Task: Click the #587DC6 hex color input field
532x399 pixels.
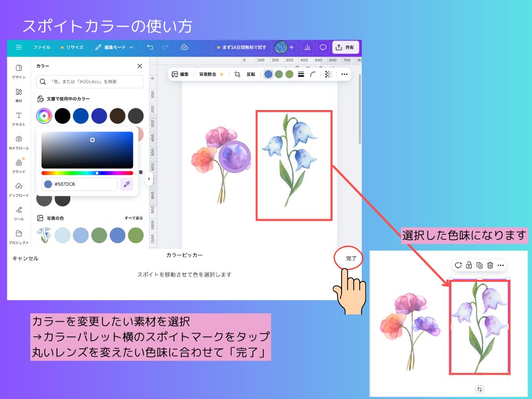Action: click(80, 184)
